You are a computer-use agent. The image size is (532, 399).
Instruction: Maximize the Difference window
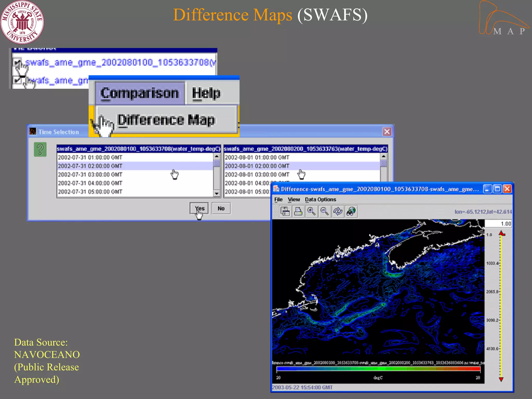[497, 189]
